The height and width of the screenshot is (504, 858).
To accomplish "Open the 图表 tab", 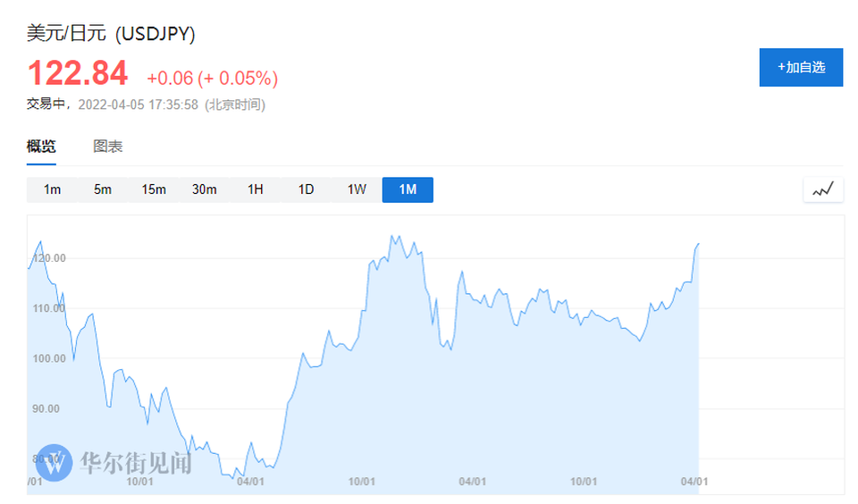I will click(108, 147).
